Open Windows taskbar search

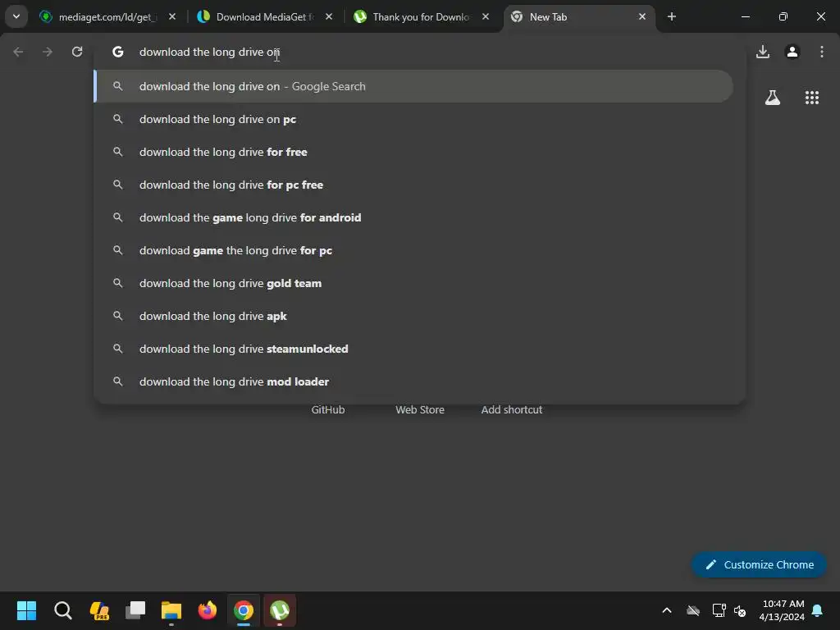click(x=62, y=610)
